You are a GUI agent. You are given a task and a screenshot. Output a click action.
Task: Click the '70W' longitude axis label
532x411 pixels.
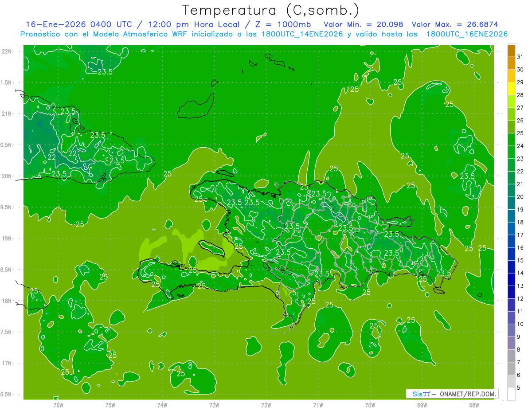tap(370, 405)
